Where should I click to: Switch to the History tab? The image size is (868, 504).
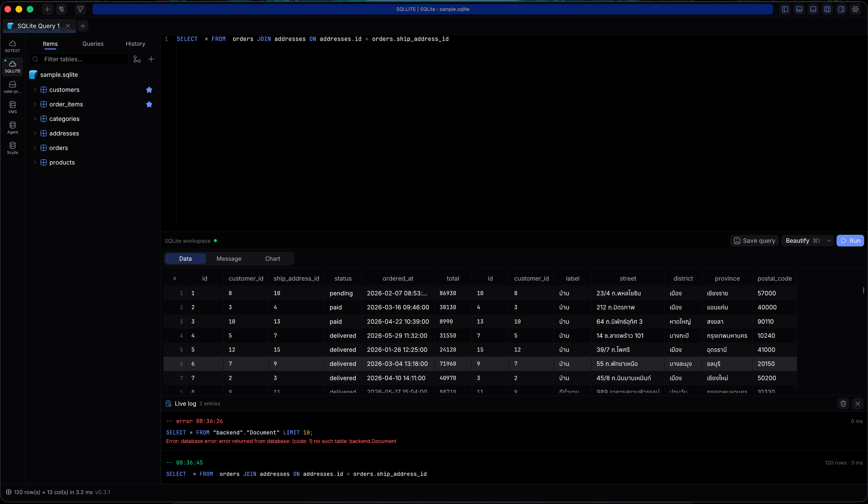coord(135,44)
